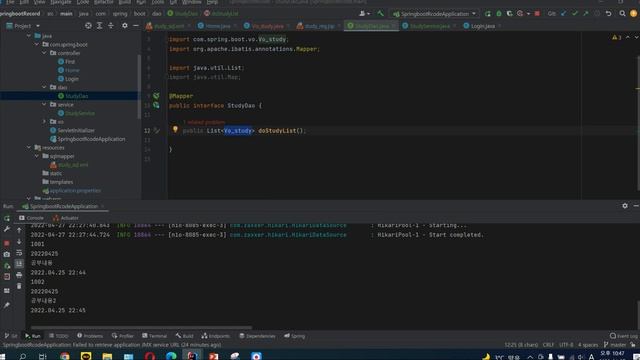This screenshot has height=360, width=640.
Task: Click the light bulb quick-fix icon
Action: 175,129
